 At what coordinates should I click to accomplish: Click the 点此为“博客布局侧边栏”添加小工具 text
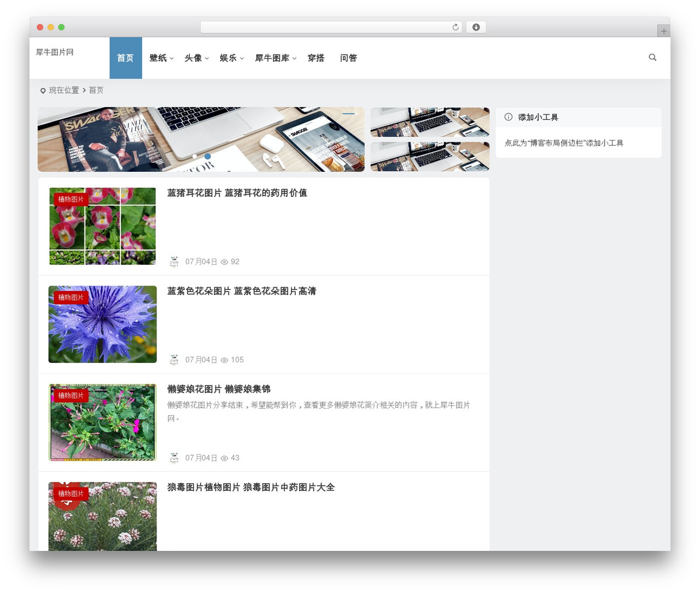[x=564, y=143]
